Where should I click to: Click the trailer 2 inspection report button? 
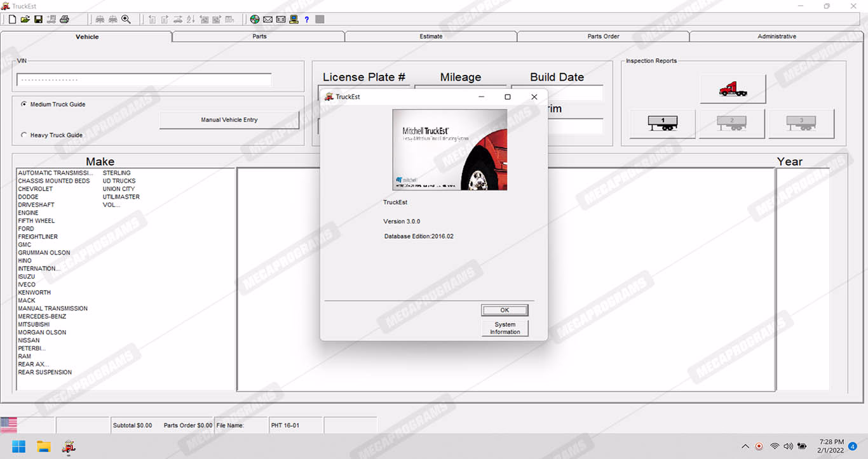[732, 124]
